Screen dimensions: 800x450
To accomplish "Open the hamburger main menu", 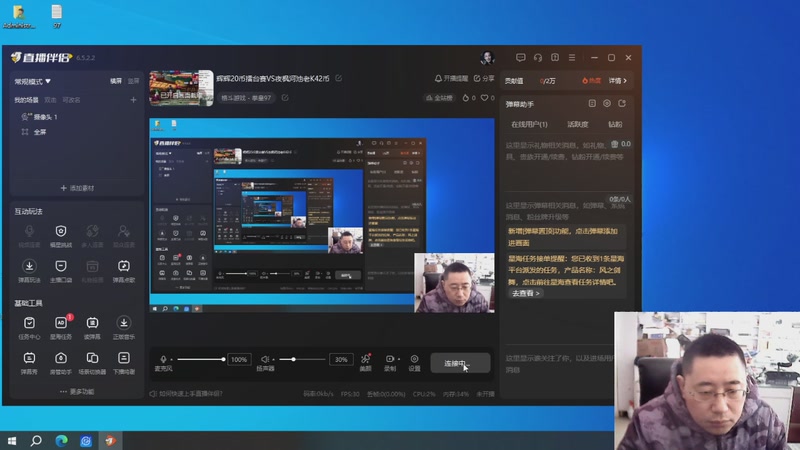I will click(572, 58).
